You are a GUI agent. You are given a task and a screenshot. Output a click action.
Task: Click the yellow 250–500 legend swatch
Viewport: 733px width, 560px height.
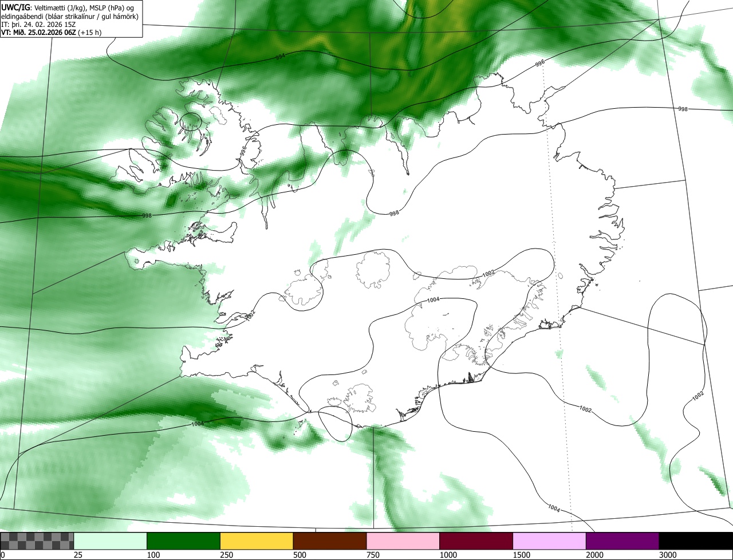coord(257,541)
